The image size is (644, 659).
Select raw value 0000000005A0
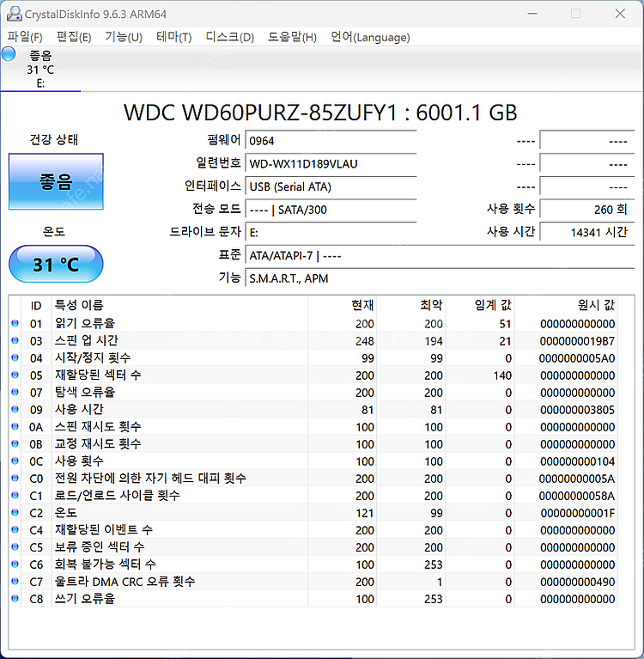tap(577, 358)
